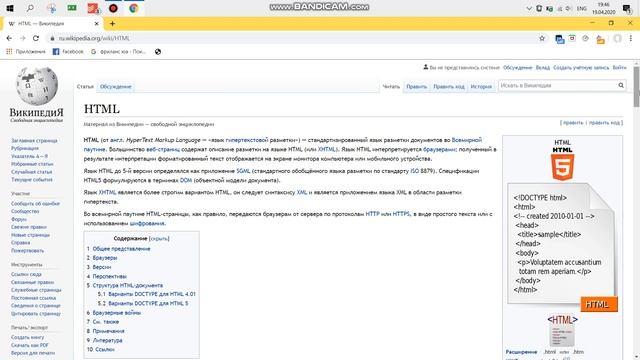Screen dimensions: 640x360
Task: Follow the XHTML link in first paragraph
Action: tap(327, 149)
